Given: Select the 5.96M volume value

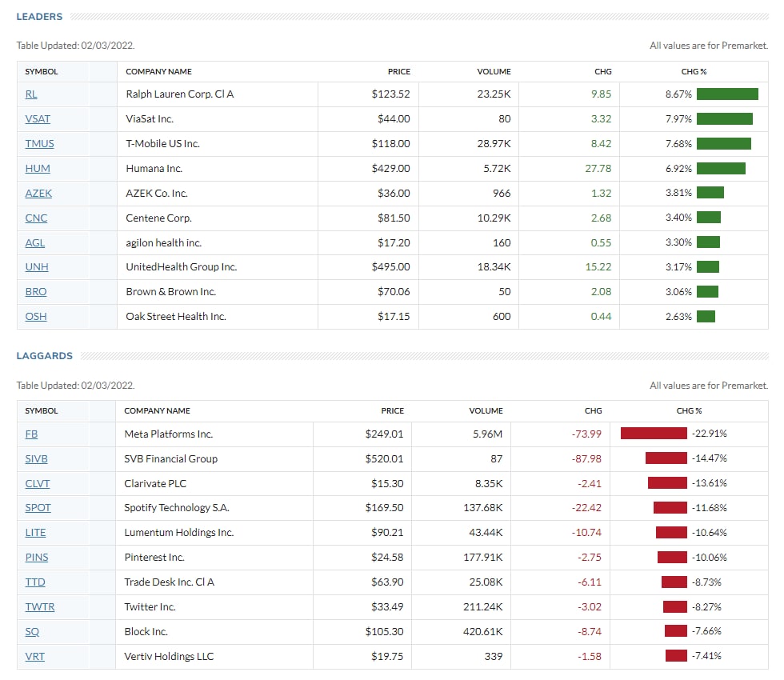Looking at the screenshot, I should point(487,434).
